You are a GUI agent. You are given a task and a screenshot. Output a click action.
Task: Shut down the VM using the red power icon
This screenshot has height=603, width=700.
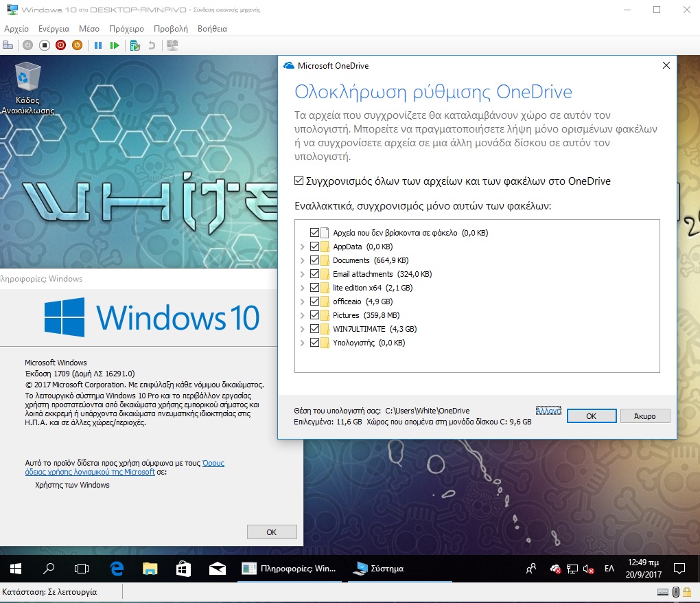(60, 45)
